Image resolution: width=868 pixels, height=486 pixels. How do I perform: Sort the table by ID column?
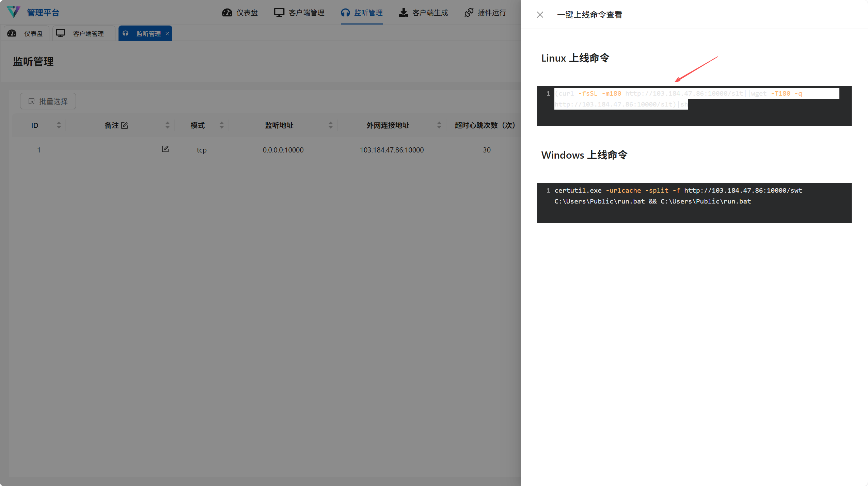tap(59, 125)
